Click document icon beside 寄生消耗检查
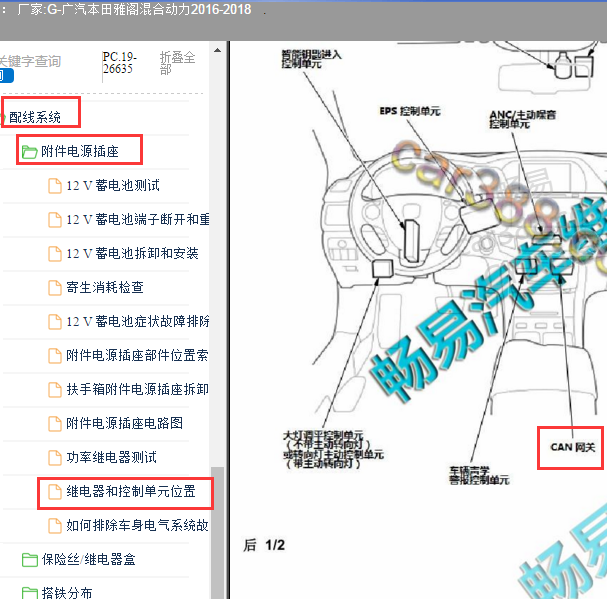Image resolution: width=607 pixels, height=599 pixels. (55, 288)
